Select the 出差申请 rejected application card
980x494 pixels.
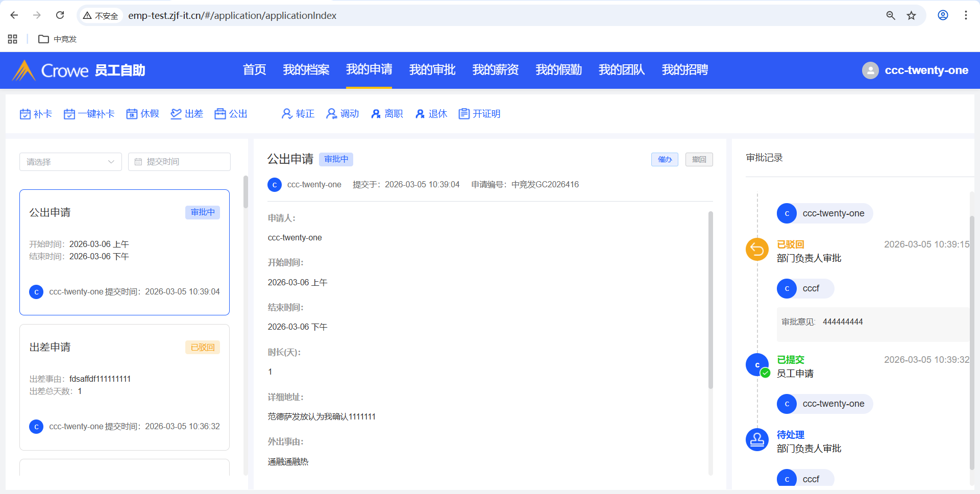(125, 387)
